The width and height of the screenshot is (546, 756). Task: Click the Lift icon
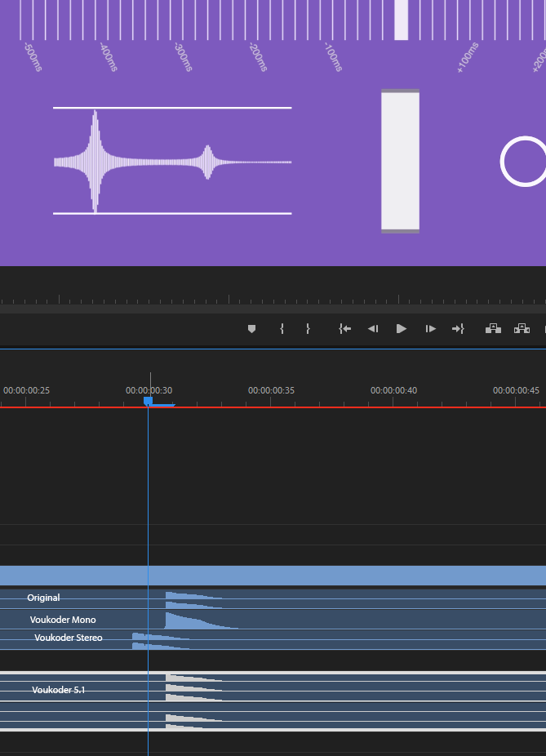pyautogui.click(x=493, y=329)
